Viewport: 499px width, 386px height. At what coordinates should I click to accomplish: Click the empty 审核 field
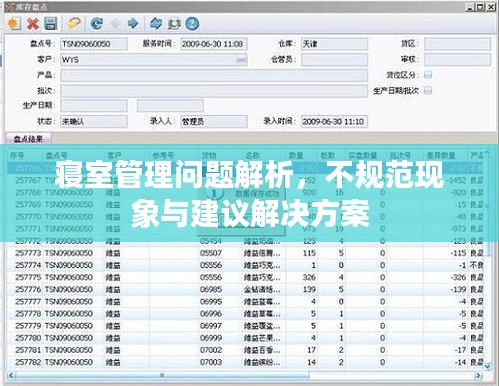457,60
